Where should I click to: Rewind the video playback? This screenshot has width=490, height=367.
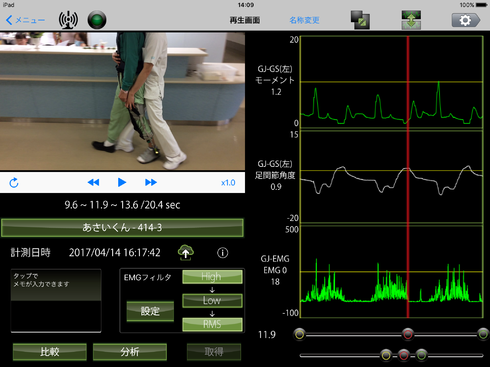93,182
